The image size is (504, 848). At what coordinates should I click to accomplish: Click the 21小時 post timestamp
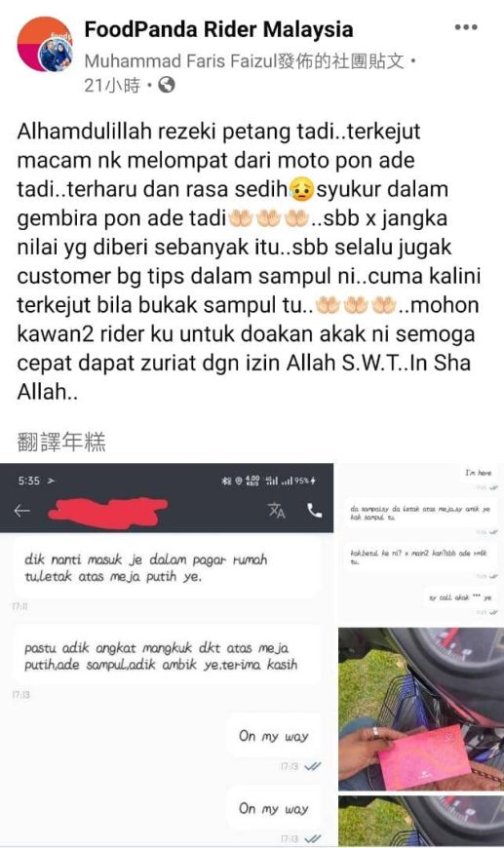[x=112, y=85]
